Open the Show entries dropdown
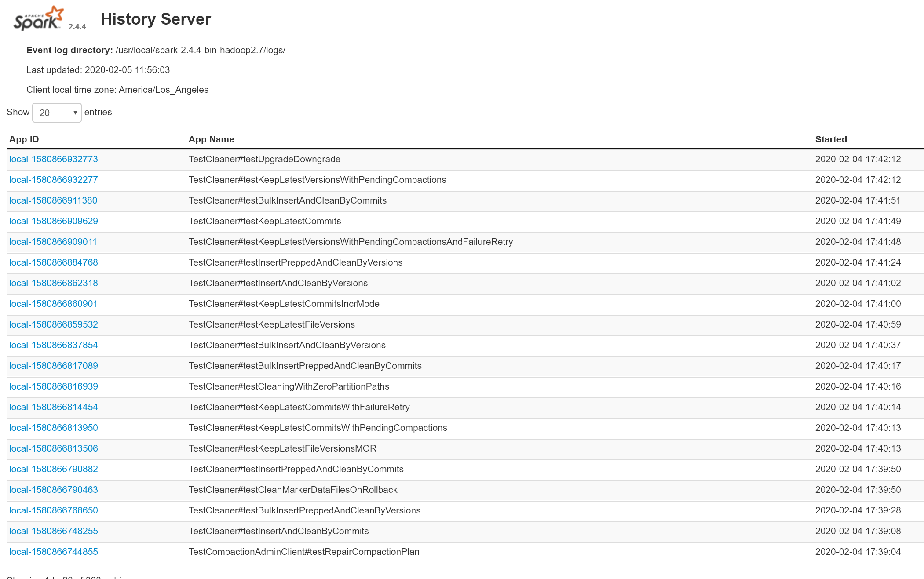The image size is (924, 579). tap(57, 113)
